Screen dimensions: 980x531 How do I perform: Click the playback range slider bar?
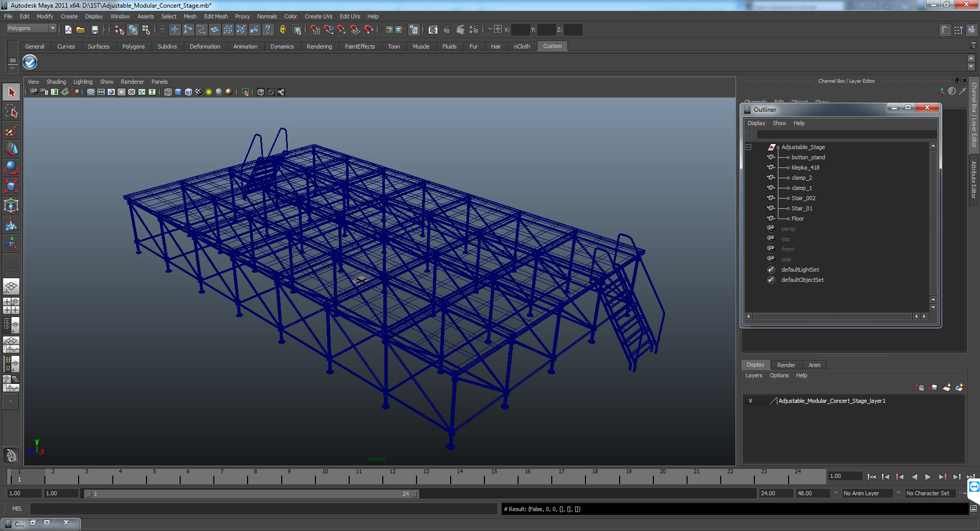[251, 494]
